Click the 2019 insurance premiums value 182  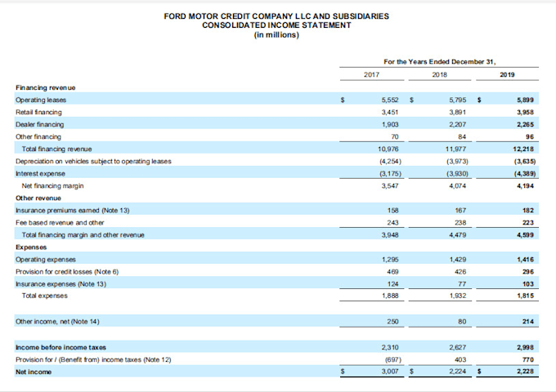pyautogui.click(x=528, y=211)
